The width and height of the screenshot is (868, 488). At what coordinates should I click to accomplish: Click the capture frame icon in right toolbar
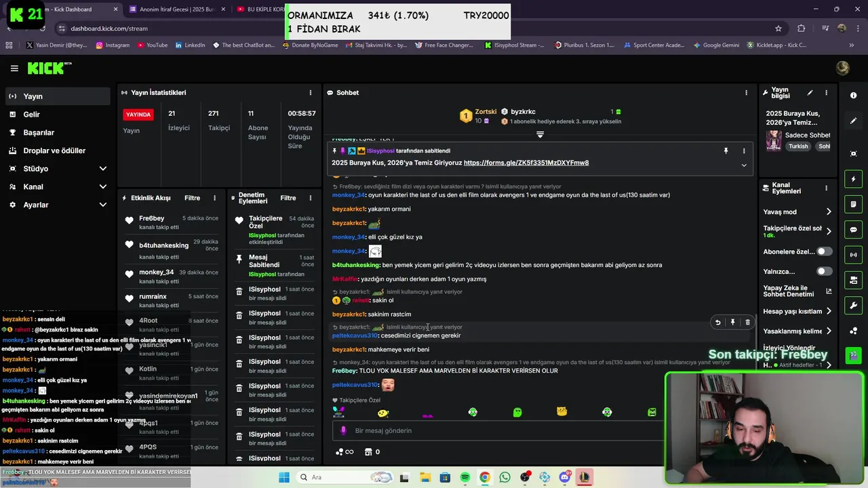(853, 154)
